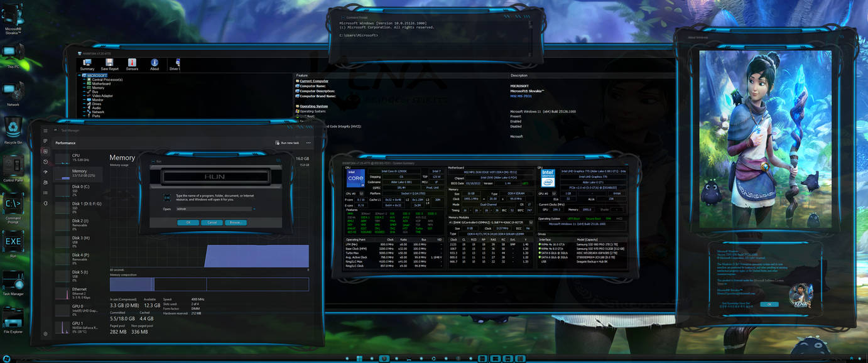Open Task Manager Settings gear icon
Image resolution: width=868 pixels, height=363 pixels.
coord(45,333)
